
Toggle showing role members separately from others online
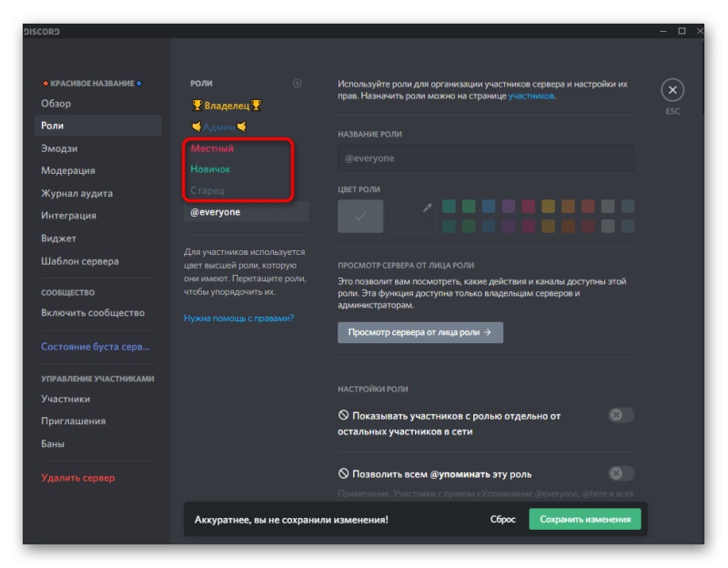tap(621, 415)
